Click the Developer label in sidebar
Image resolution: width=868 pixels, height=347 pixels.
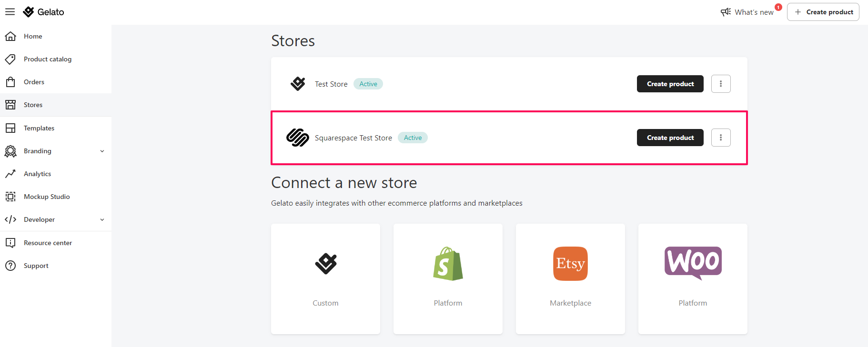coord(39,219)
